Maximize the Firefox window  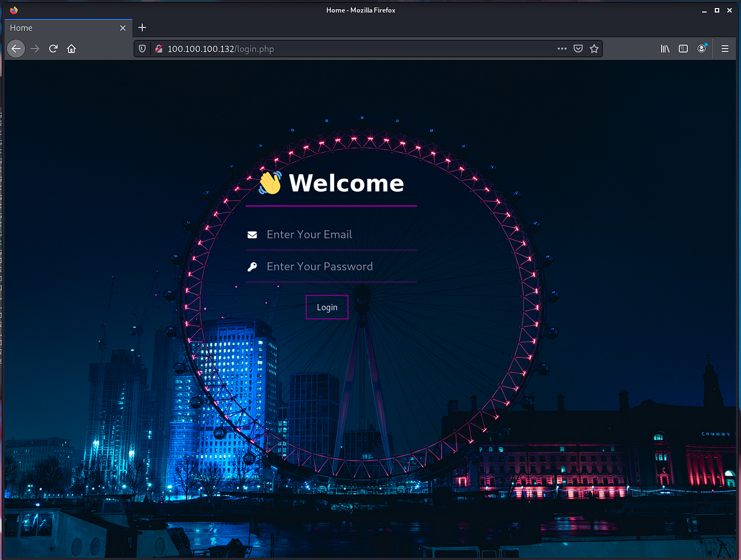717,10
